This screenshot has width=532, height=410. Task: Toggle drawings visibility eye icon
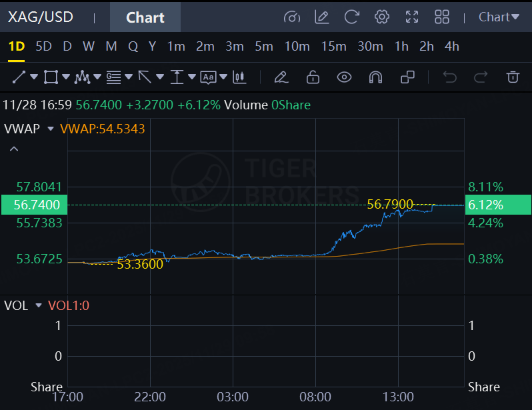click(344, 77)
